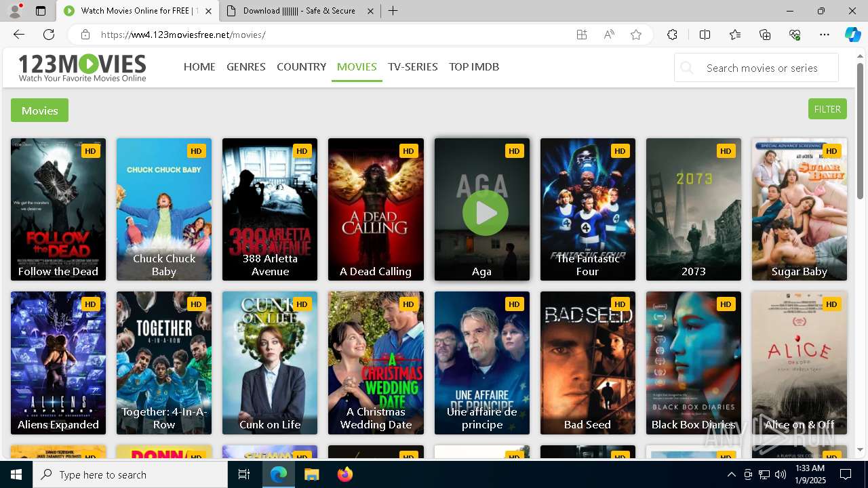Screen dimensions: 868x488
Task: Reload the current page
Action: (49, 35)
